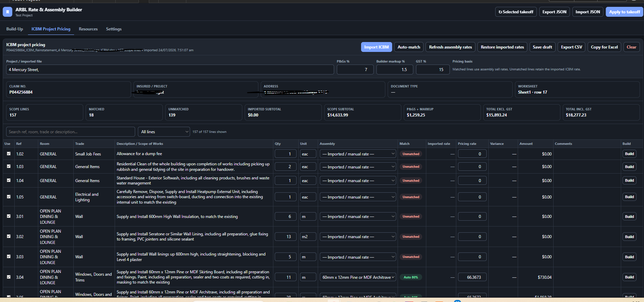Image resolution: width=644 pixels, height=302 pixels.
Task: Click the Scope Subtotal value $14,633.99
Action: tap(338, 115)
